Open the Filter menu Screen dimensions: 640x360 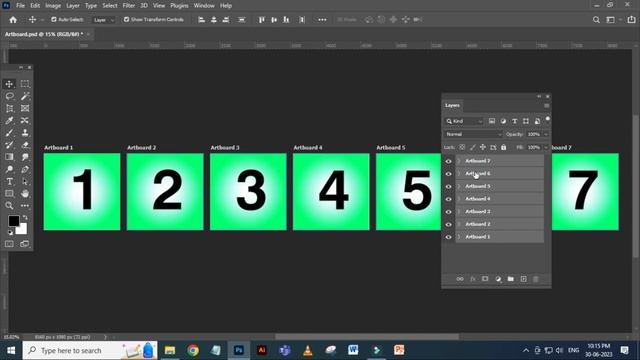129,6
